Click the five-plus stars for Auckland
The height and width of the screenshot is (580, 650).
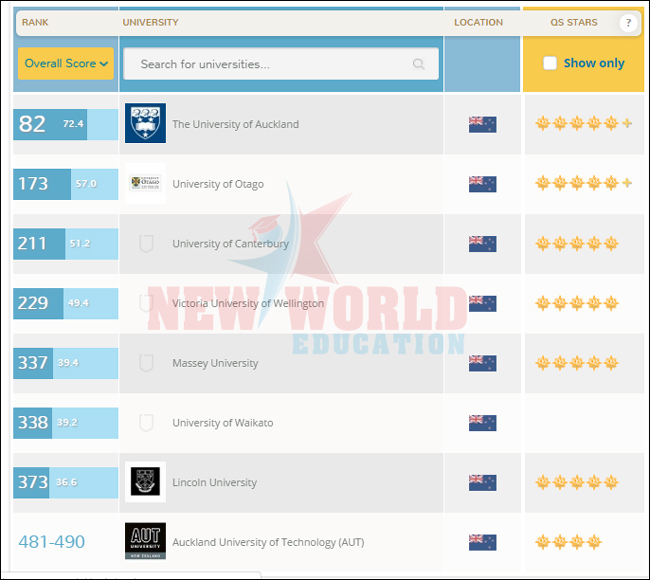pyautogui.click(x=584, y=123)
